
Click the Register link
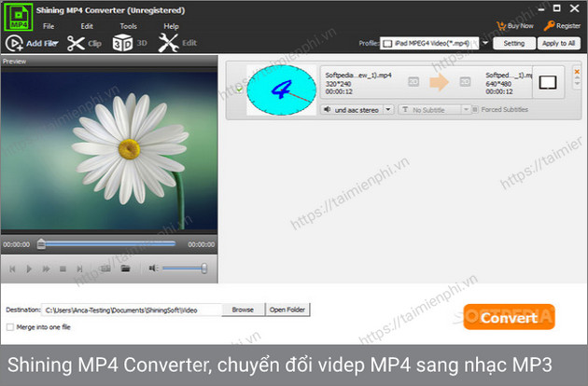568,26
